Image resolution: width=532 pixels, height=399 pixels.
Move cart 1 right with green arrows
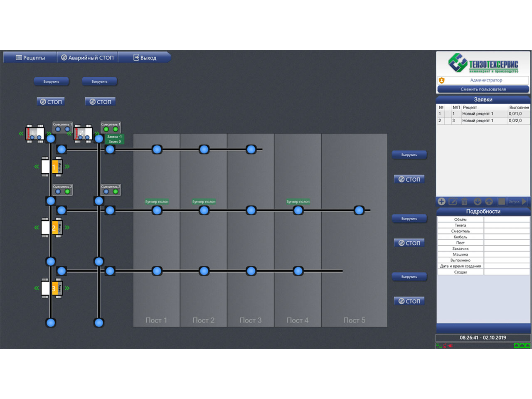(x=67, y=167)
